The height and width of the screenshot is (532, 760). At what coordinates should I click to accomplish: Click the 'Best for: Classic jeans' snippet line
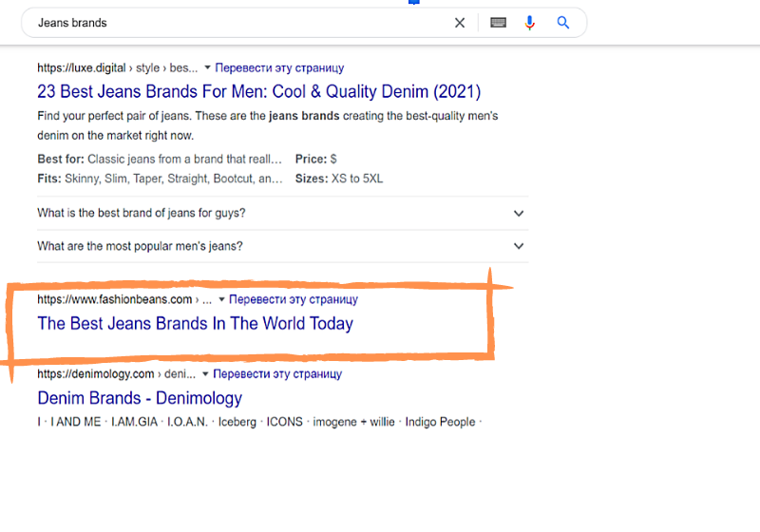(x=160, y=160)
